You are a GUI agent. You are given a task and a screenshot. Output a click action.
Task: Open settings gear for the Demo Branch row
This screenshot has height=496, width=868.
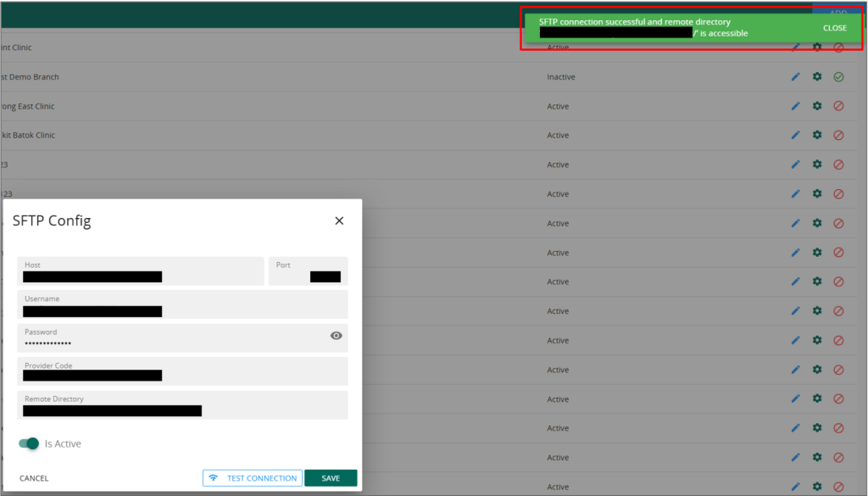[817, 77]
